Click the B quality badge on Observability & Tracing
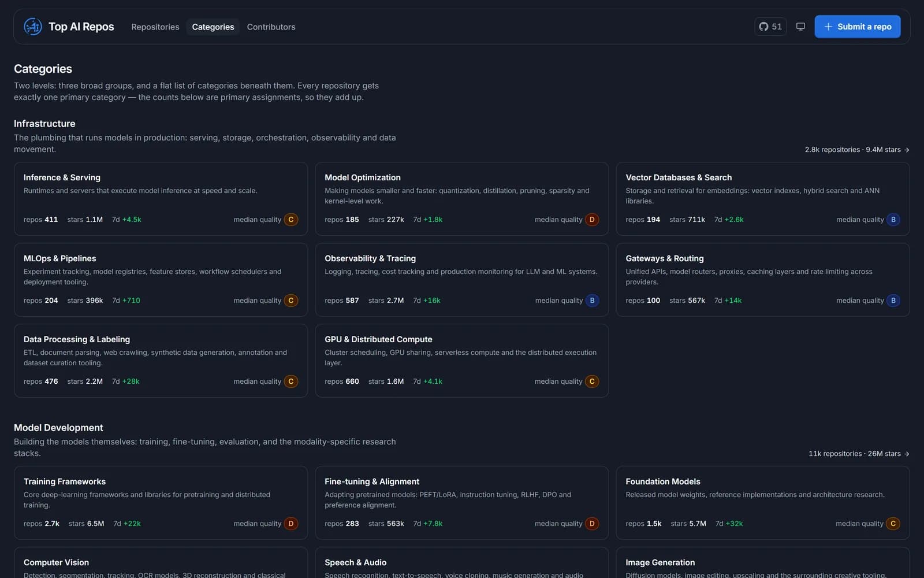Image resolution: width=924 pixels, height=578 pixels. point(592,301)
